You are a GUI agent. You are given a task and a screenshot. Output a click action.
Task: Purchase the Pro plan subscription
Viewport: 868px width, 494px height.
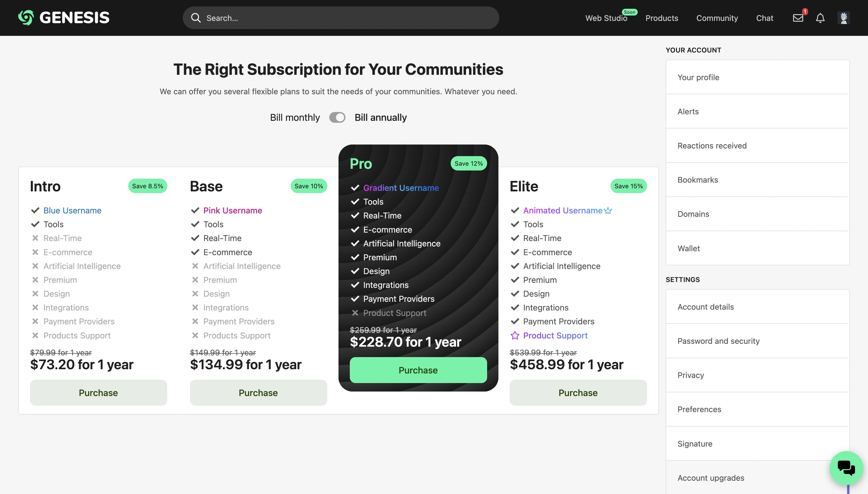[418, 370]
